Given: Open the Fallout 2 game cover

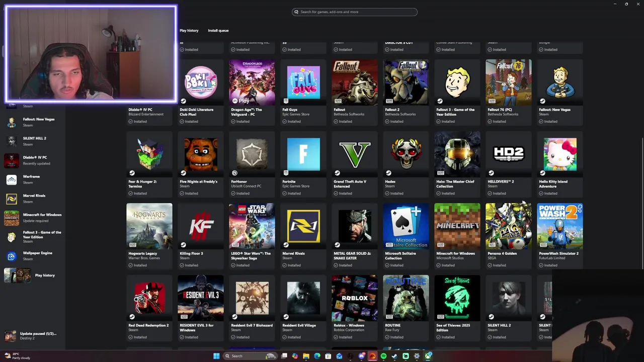Looking at the screenshot, I should pos(406,82).
